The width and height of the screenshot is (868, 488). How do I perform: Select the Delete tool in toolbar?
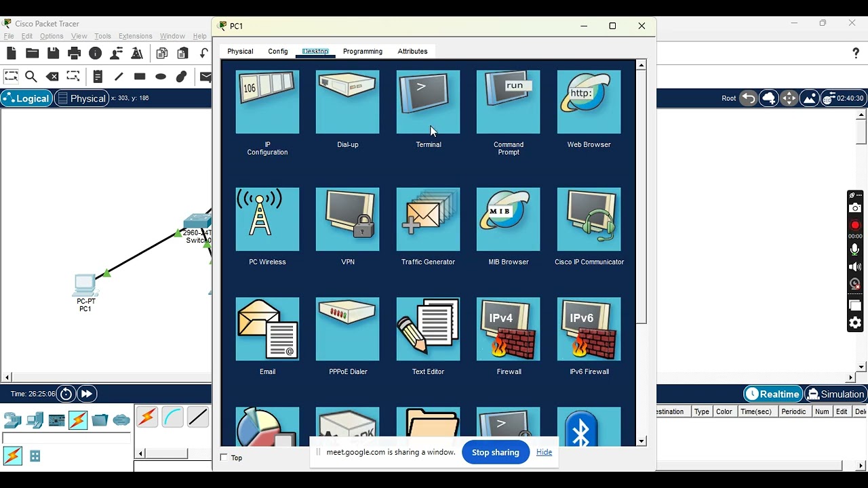tap(52, 77)
